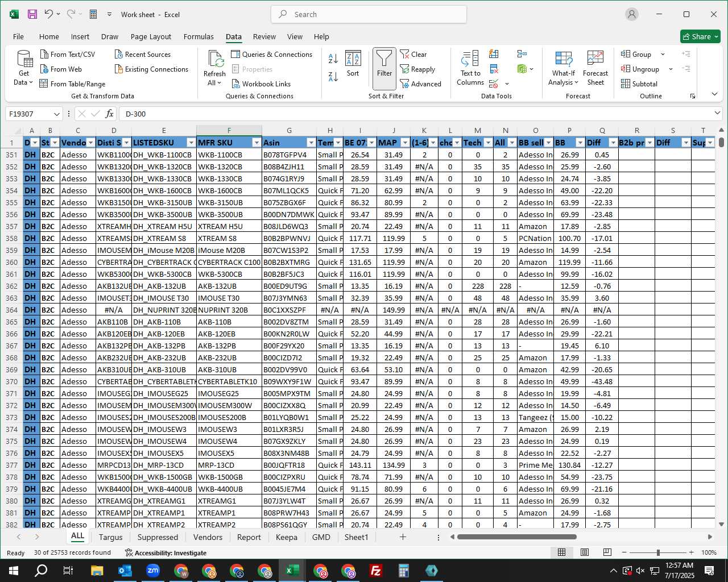Open filter dropdown for Vendo column
Image resolution: width=728 pixels, height=582 pixels.
tap(90, 143)
